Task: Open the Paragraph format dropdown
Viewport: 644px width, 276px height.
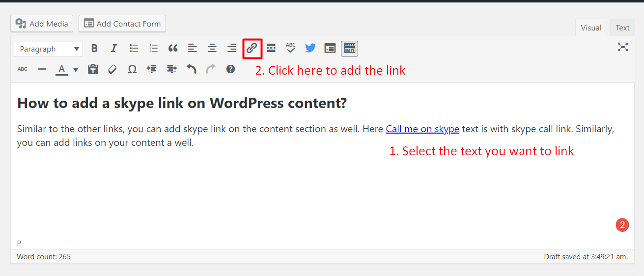Action: [x=49, y=49]
